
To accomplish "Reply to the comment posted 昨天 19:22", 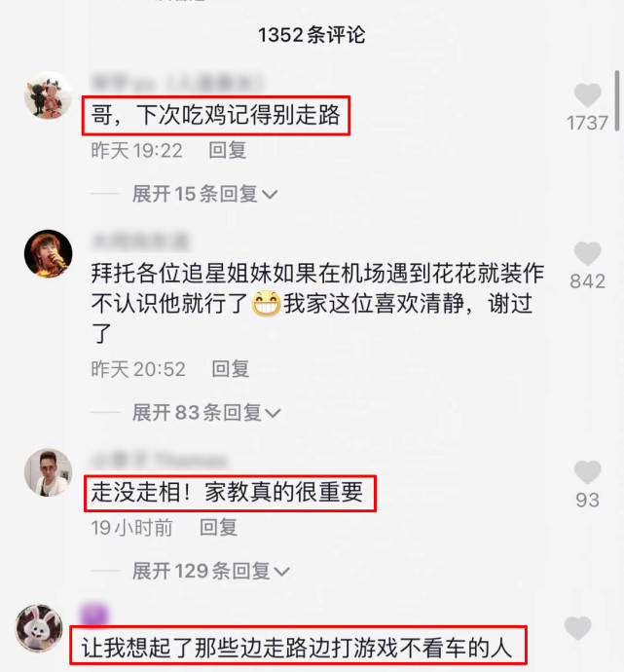I will [x=228, y=150].
